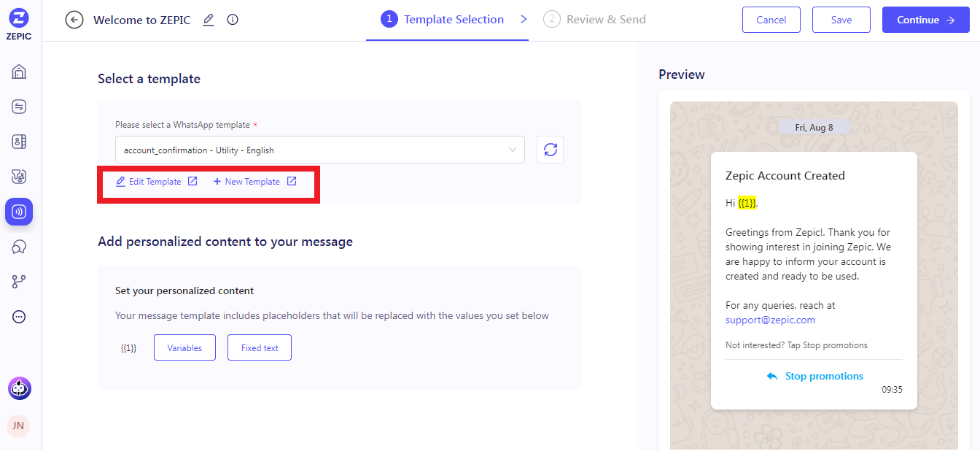Edit campaign name with pencil icon
This screenshot has width=980, height=454.
(x=209, y=20)
